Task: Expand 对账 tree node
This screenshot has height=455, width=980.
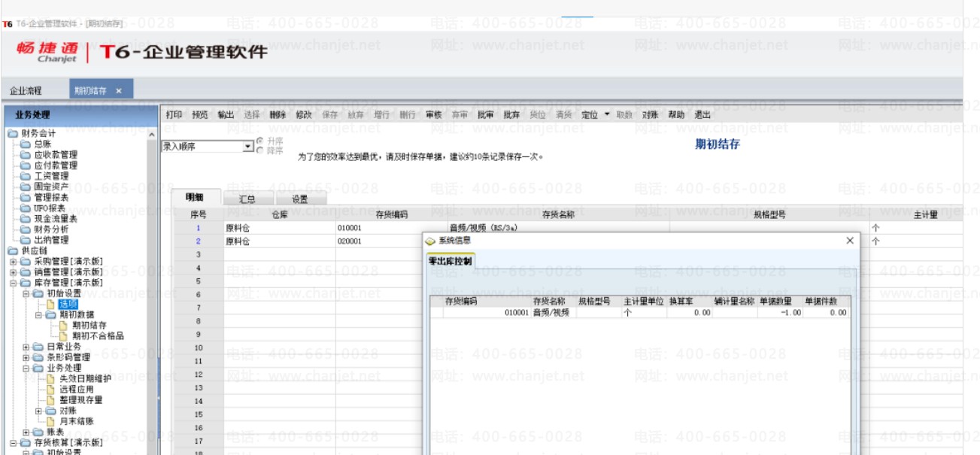Action: pos(38,411)
